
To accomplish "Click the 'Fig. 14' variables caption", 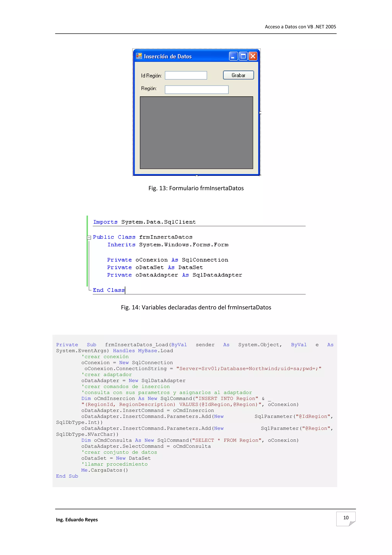I will coord(196,307).
